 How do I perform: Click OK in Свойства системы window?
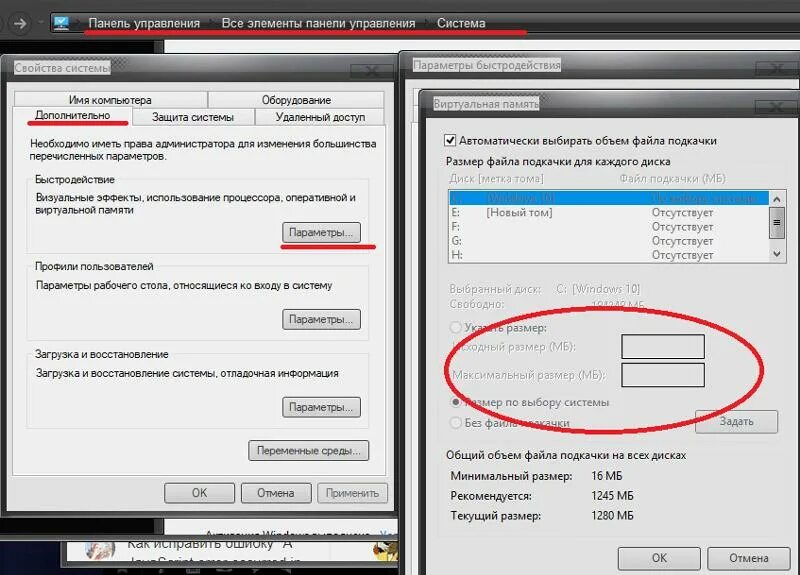(x=199, y=493)
